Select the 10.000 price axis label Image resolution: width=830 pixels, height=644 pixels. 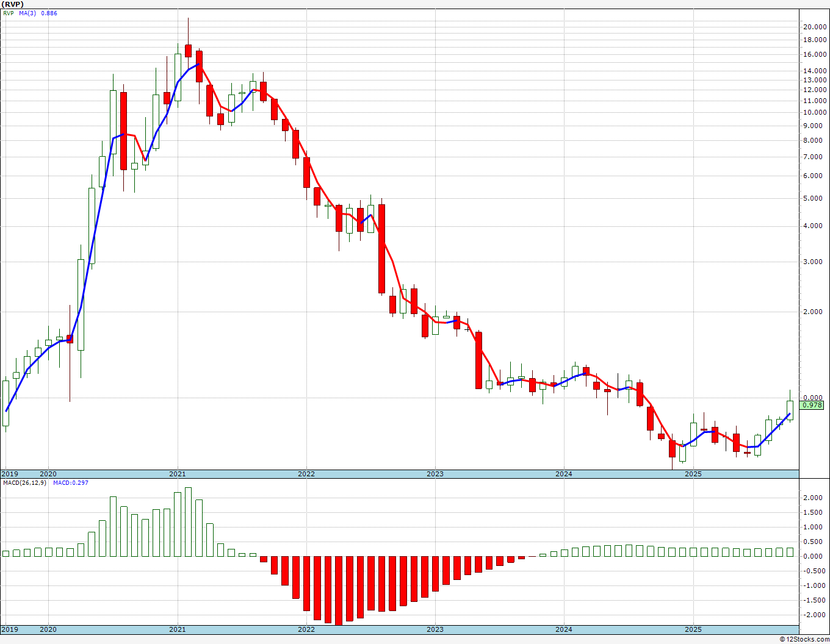[x=815, y=113]
